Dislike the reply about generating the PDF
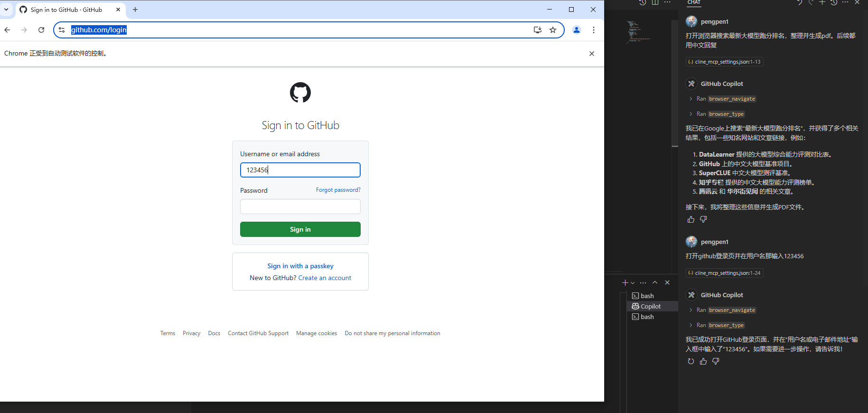This screenshot has height=413, width=868. [703, 219]
